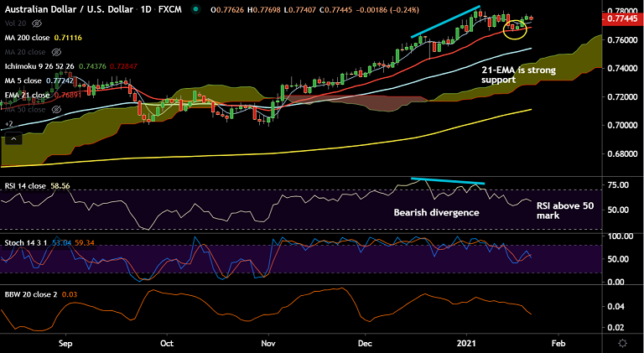This screenshot has height=353, width=644.
Task: Select the '21-EMA is strong support' annotation
Action: tap(519, 75)
